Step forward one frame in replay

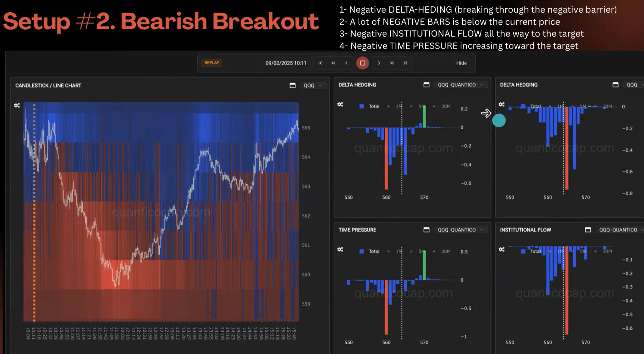tap(379, 63)
